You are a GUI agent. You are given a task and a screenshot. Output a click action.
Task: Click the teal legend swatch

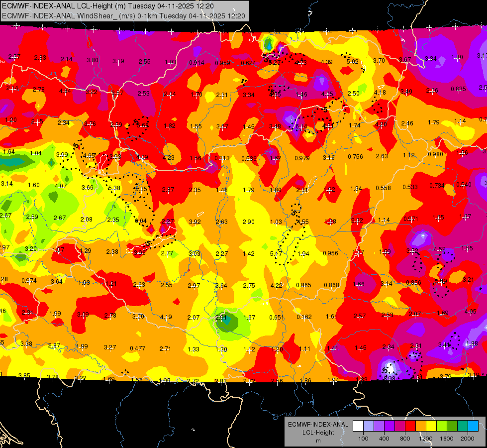click(463, 426)
